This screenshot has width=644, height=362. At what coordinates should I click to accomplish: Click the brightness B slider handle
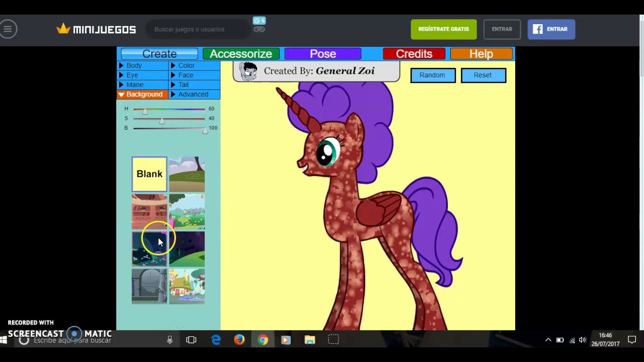pos(205,130)
